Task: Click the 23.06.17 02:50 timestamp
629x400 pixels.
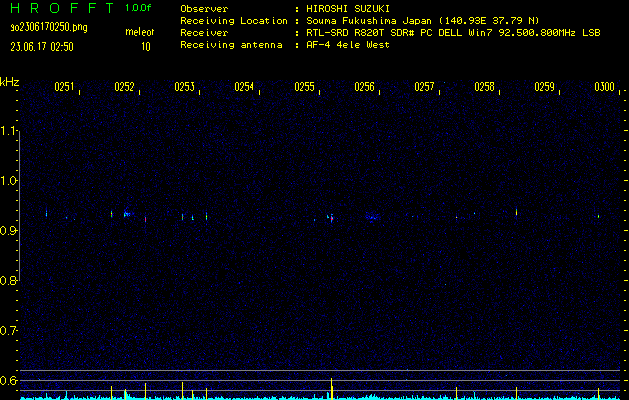Action: [46, 46]
